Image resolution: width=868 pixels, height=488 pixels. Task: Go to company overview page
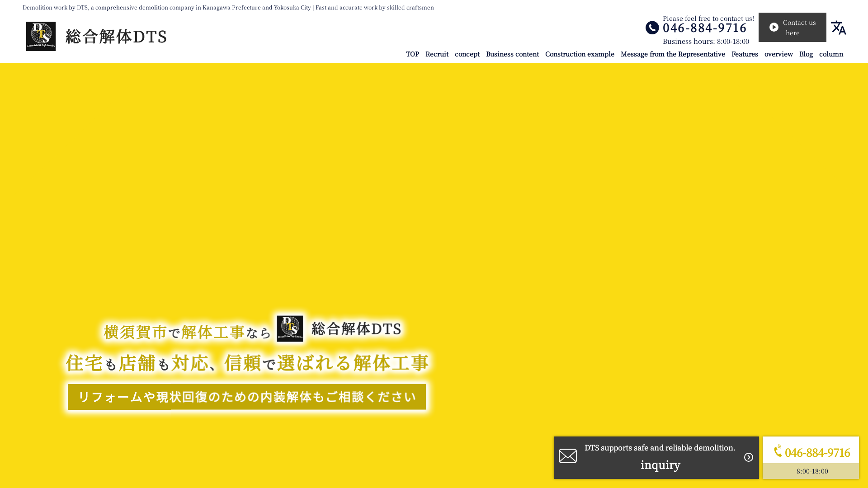778,54
